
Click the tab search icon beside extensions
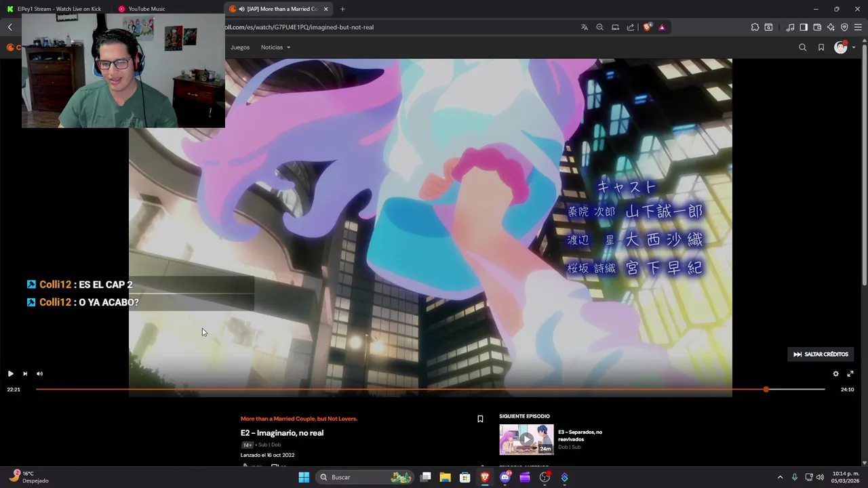coord(768,27)
